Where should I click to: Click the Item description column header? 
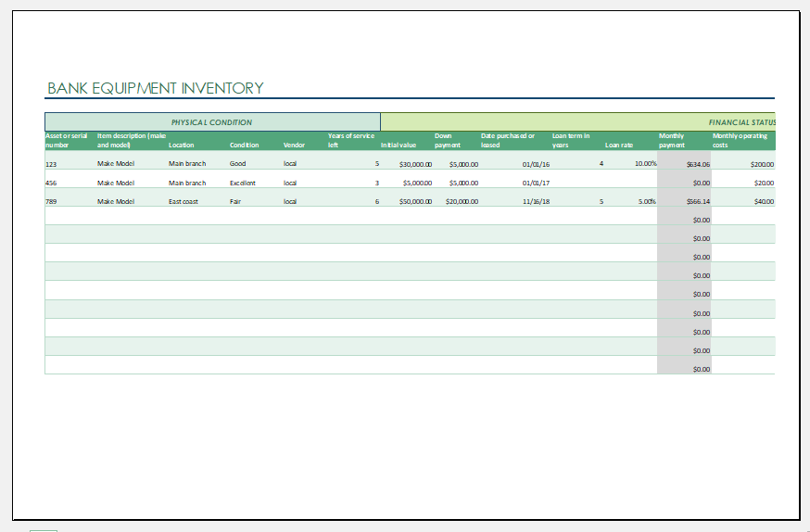tap(132, 141)
